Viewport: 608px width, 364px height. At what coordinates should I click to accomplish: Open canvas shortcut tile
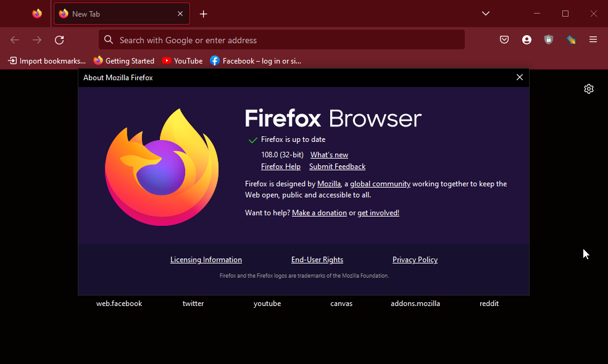pyautogui.click(x=341, y=304)
